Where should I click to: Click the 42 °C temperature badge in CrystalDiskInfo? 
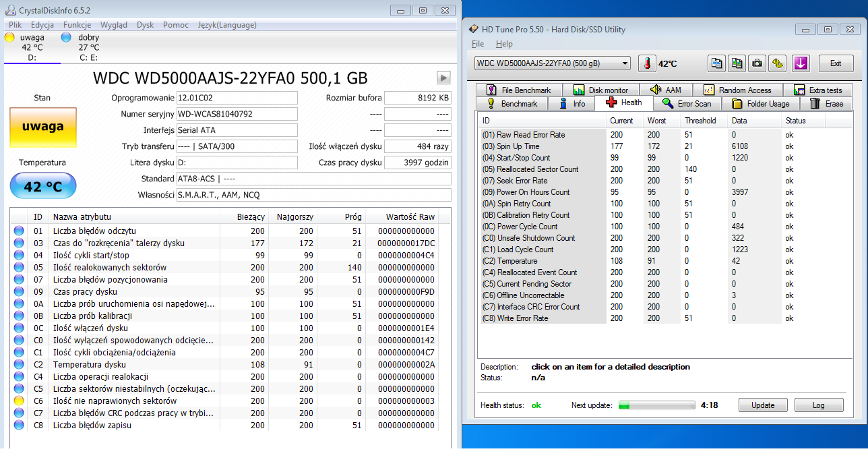tap(43, 186)
